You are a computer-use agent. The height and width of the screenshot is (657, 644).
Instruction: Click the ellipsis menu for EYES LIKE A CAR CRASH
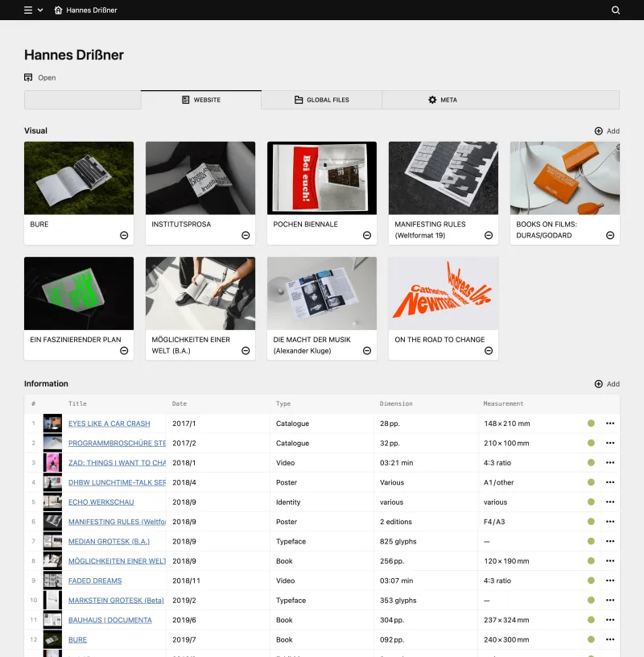tap(609, 424)
